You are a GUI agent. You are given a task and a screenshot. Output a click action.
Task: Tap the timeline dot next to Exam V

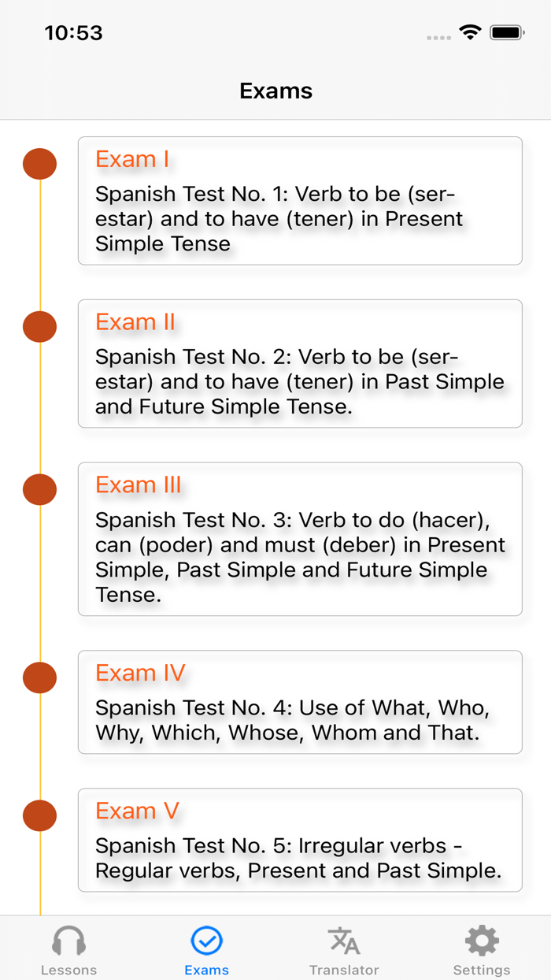coord(40,816)
